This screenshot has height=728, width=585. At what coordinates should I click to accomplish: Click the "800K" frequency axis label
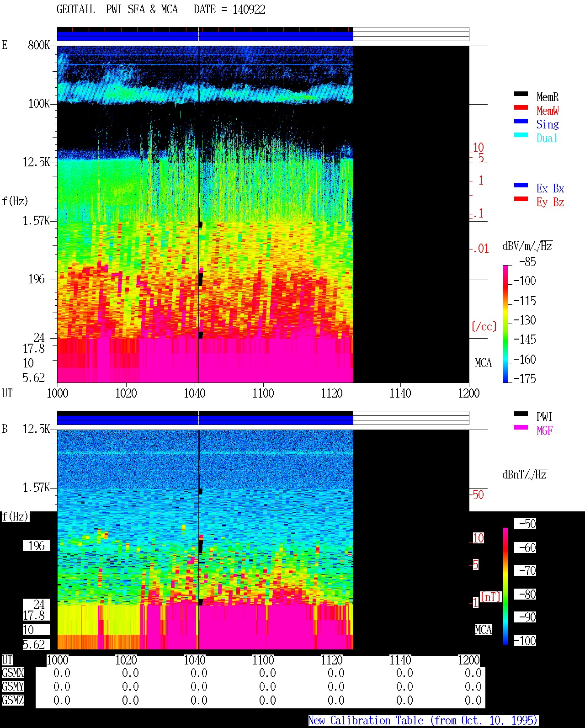tap(39, 45)
